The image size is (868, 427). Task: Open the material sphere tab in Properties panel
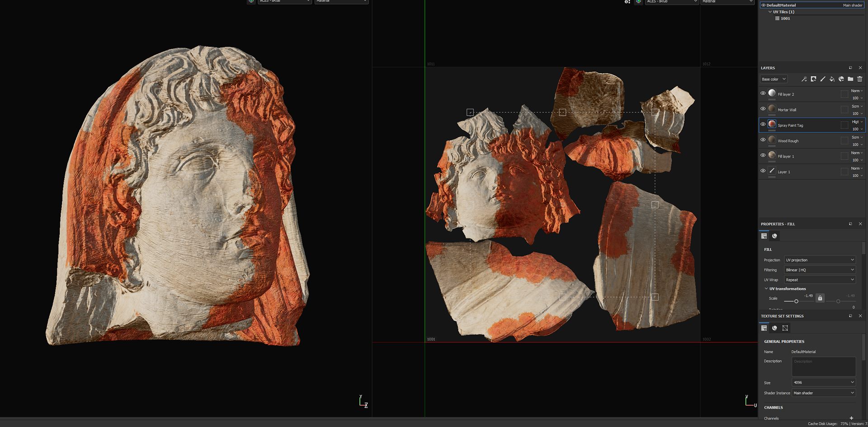[774, 236]
